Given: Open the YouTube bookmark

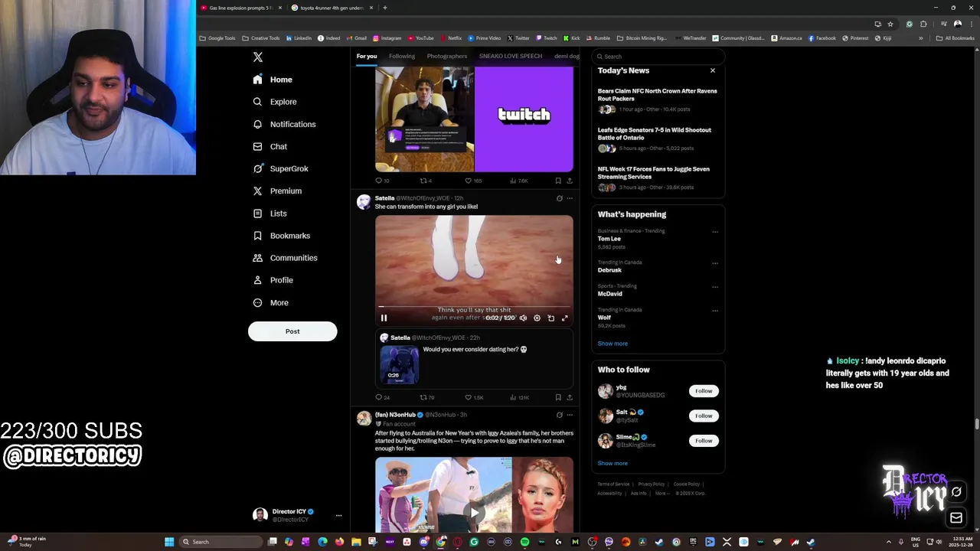Looking at the screenshot, I should point(421,38).
